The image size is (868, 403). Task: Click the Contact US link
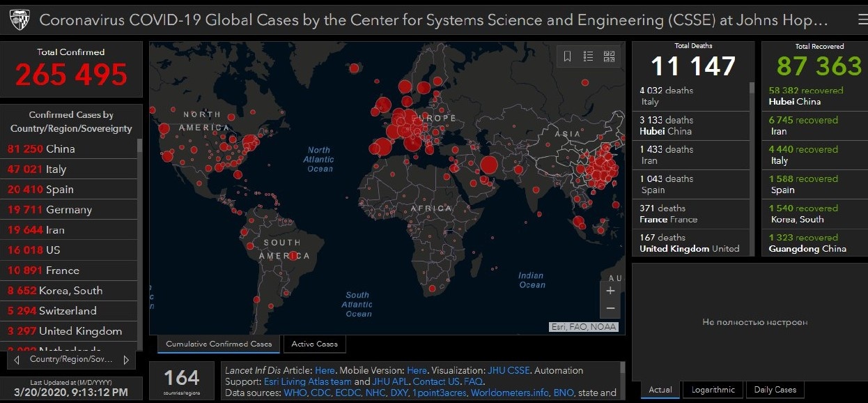tap(436, 381)
